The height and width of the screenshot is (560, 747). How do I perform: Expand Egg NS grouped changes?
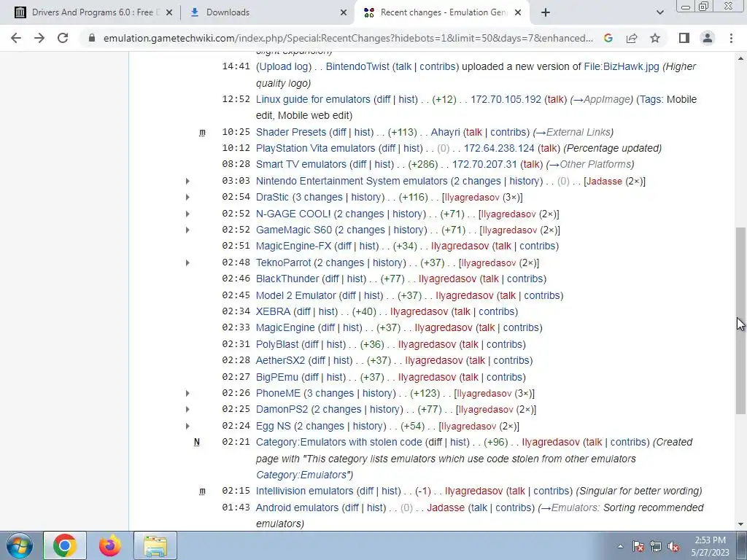187,426
